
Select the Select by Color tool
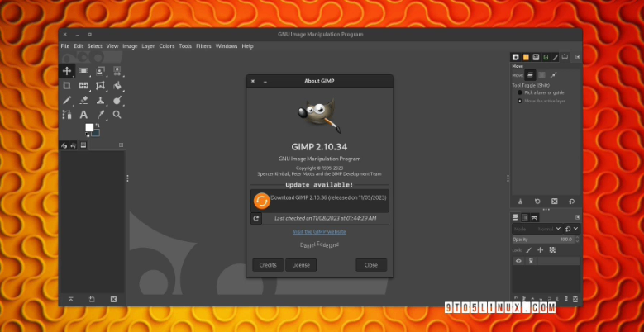117,71
